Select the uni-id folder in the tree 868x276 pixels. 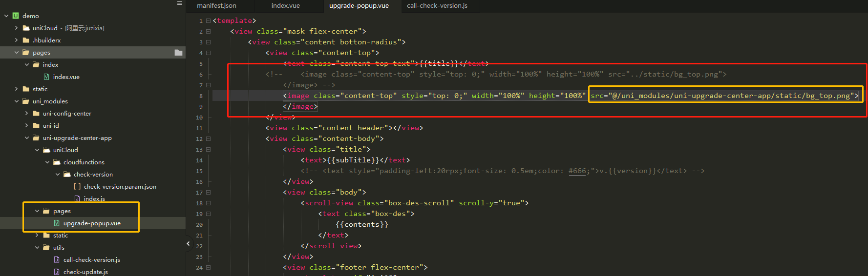point(51,126)
